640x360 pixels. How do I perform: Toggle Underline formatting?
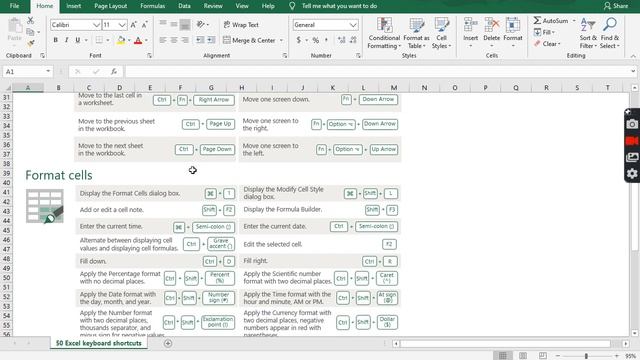click(77, 40)
